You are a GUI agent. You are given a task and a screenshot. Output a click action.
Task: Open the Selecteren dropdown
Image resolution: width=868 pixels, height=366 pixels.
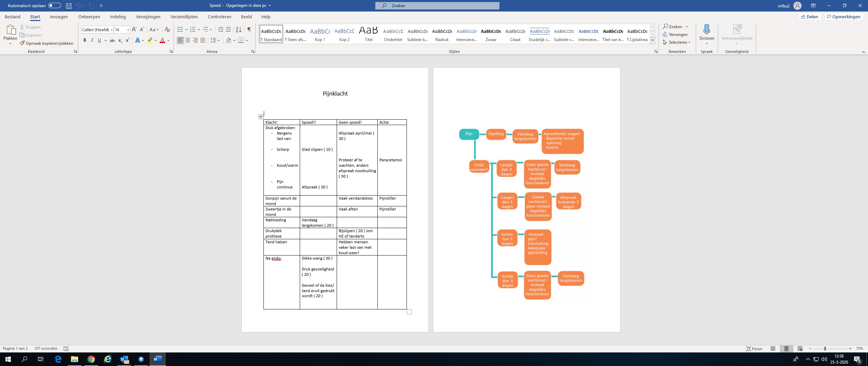(677, 42)
